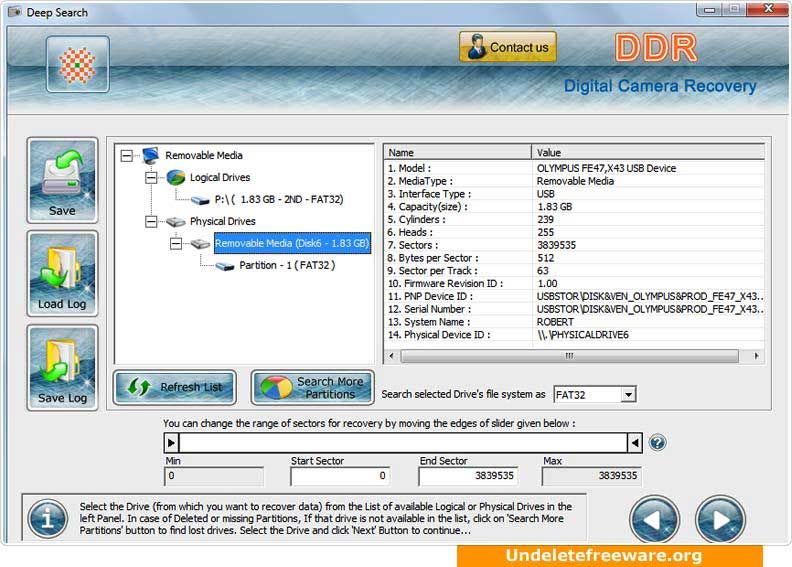Click the left edge handle of sector slider

pos(171,443)
